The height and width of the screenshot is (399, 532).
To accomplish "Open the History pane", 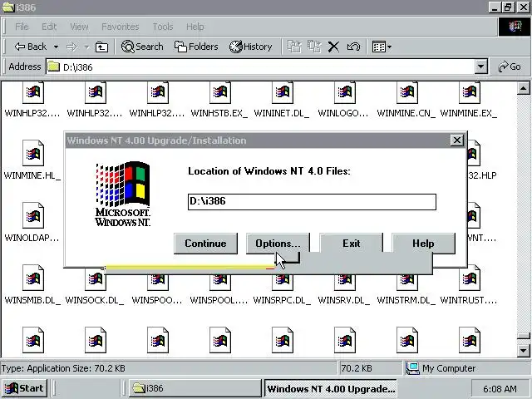I will point(251,47).
